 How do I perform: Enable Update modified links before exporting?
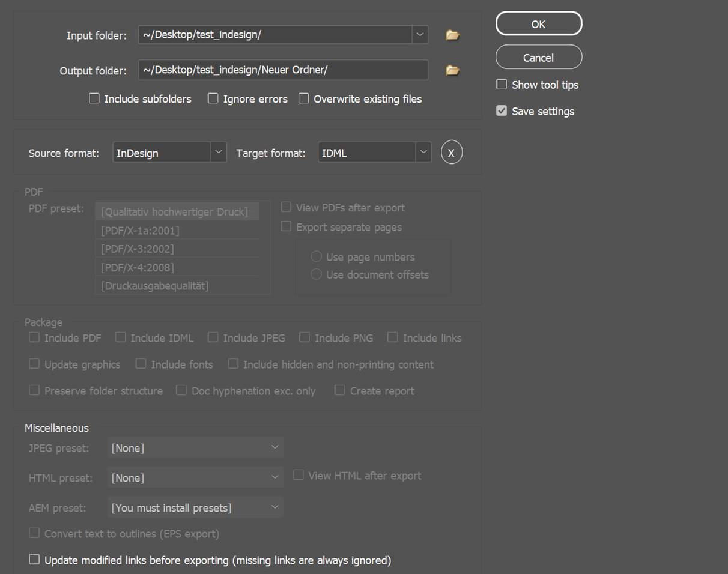coord(35,560)
